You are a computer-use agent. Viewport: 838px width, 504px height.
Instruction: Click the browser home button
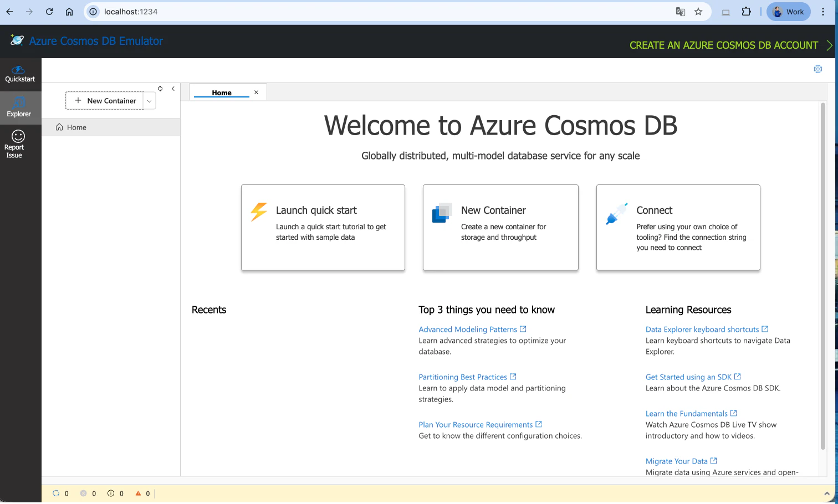point(69,12)
